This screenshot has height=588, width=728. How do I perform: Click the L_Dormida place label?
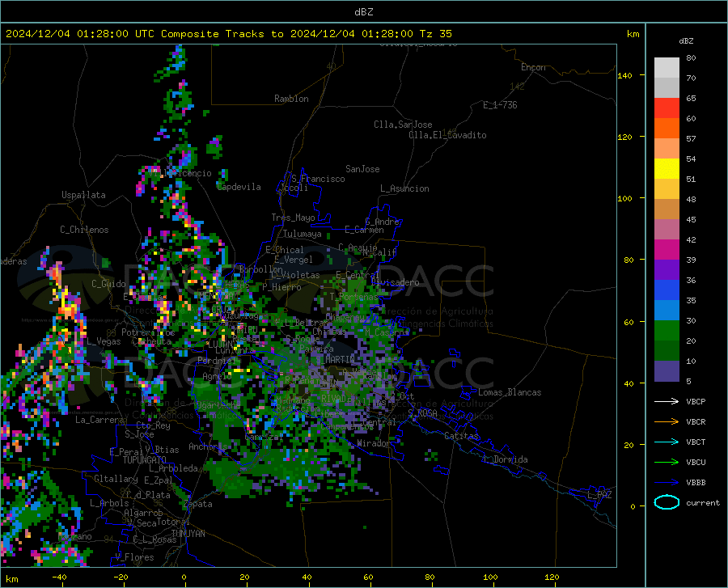click(x=505, y=459)
